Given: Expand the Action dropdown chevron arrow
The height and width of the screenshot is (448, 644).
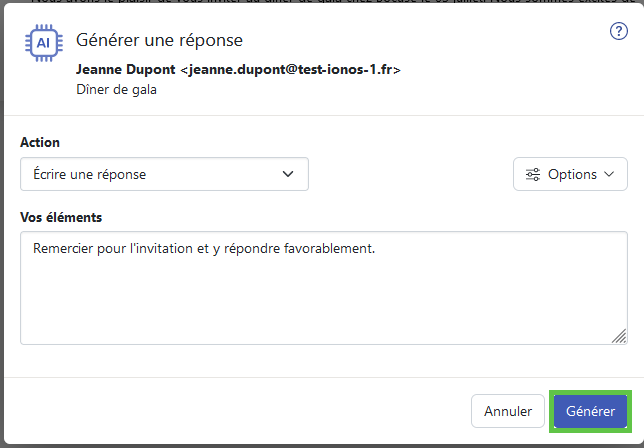Looking at the screenshot, I should click(x=288, y=174).
